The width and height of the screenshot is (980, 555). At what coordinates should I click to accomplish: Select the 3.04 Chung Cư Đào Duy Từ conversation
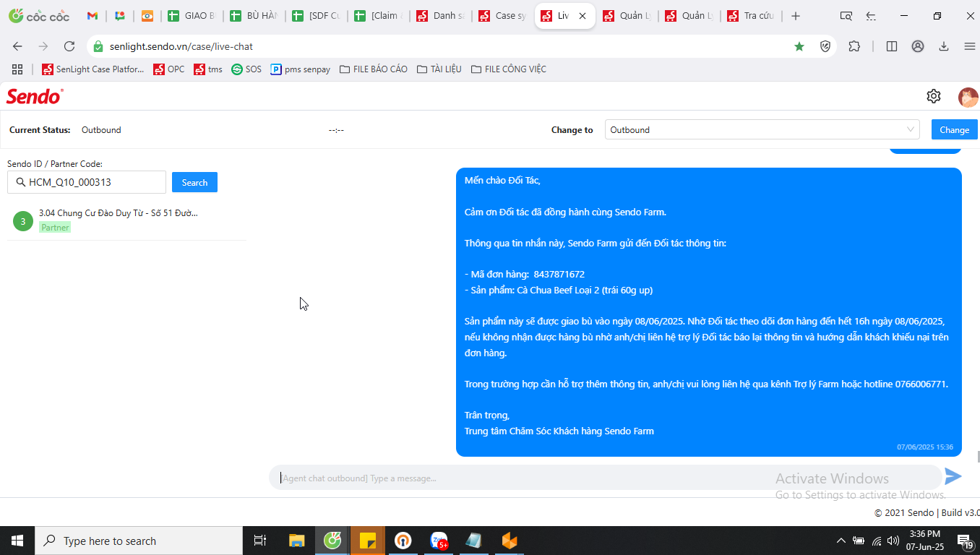tap(126, 220)
